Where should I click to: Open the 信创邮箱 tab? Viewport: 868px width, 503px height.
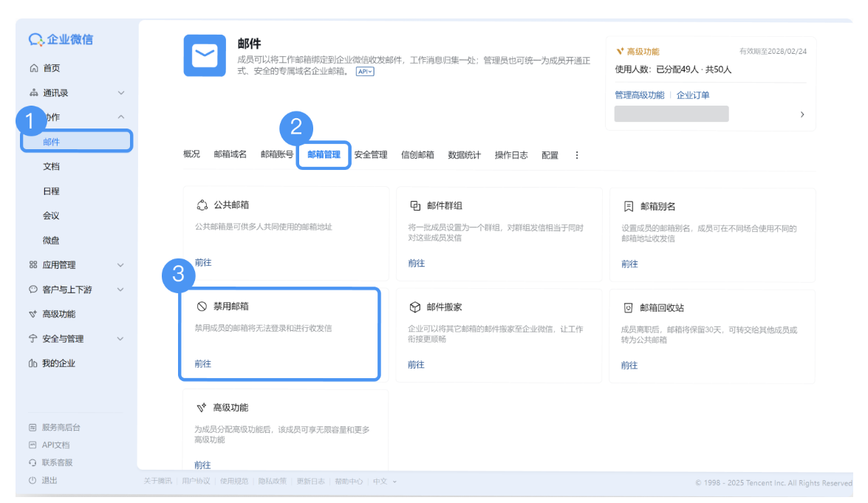tap(417, 154)
